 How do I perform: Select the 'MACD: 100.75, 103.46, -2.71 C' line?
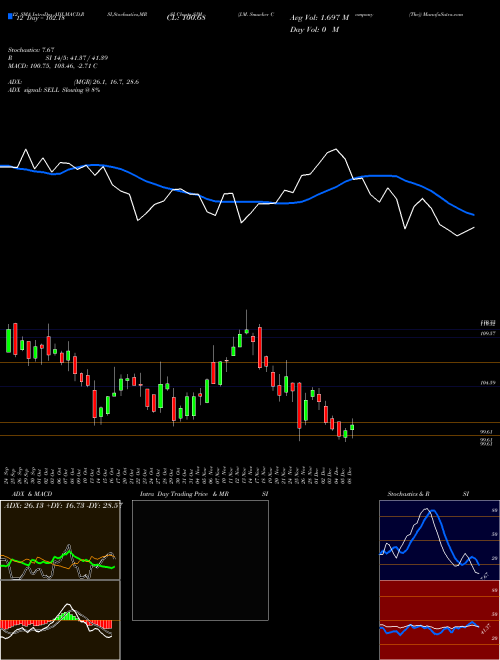53,66
